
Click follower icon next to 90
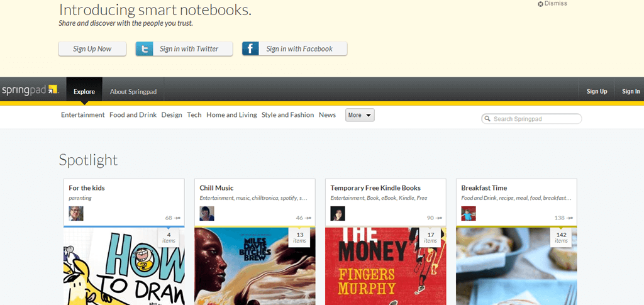pos(438,218)
